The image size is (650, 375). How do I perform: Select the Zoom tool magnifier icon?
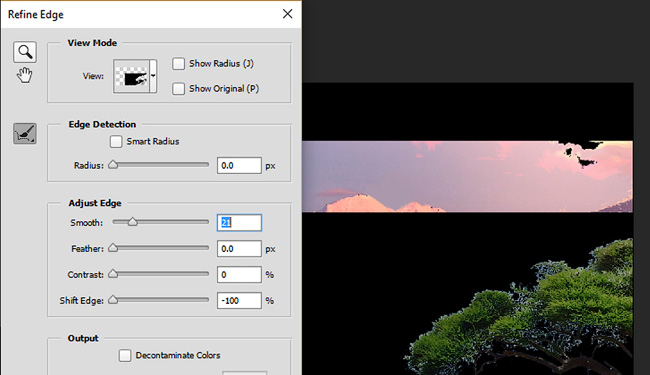(x=25, y=52)
